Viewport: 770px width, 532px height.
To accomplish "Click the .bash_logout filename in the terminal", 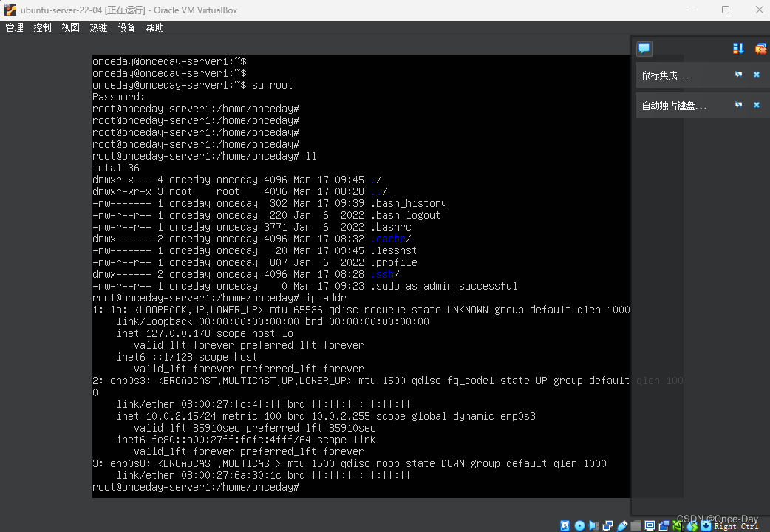I will point(406,215).
